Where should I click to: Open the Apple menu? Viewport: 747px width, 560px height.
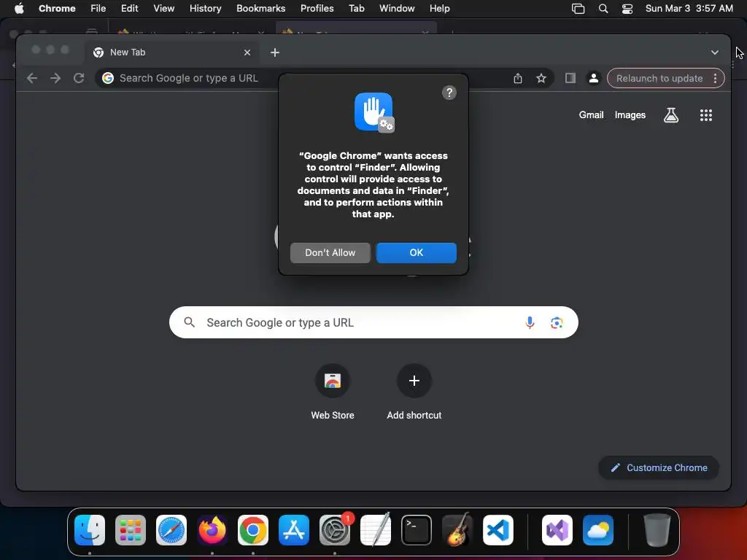point(19,8)
